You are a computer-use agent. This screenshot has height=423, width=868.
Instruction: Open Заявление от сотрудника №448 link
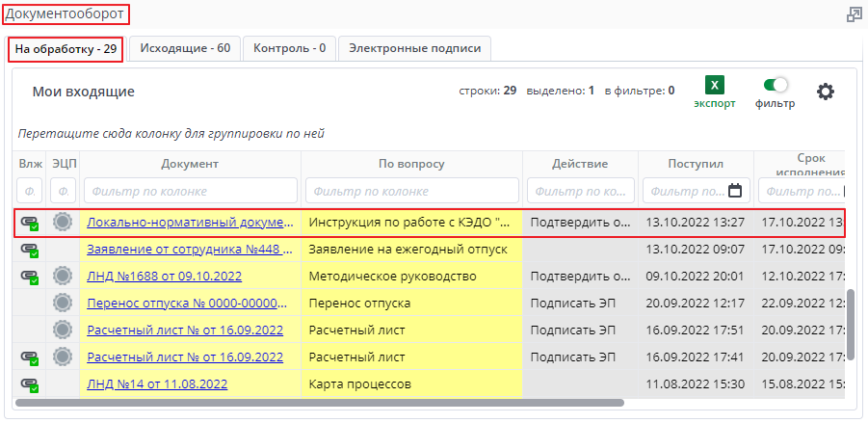(189, 249)
